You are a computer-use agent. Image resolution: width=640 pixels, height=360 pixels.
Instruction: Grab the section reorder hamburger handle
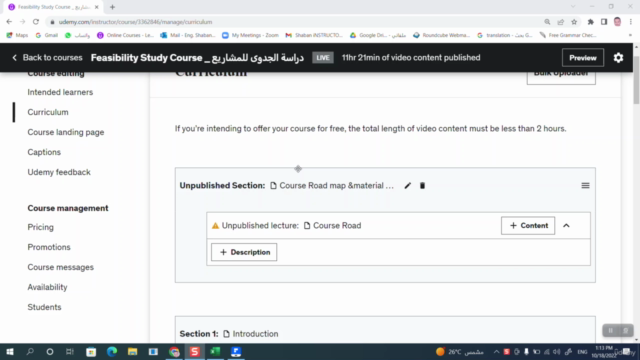coord(585,186)
